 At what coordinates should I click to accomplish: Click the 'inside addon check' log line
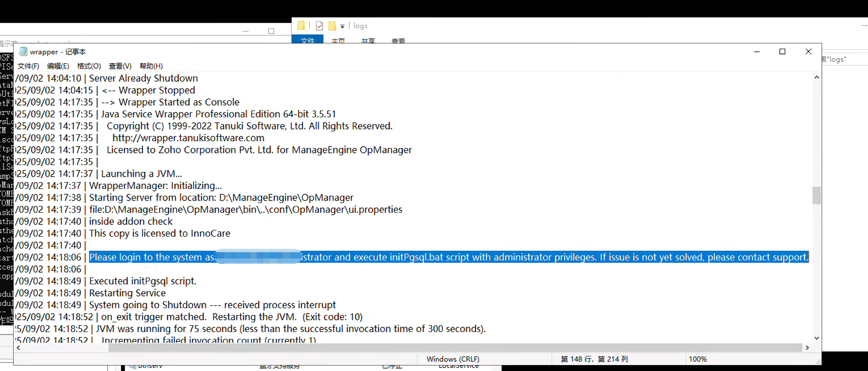(x=131, y=222)
